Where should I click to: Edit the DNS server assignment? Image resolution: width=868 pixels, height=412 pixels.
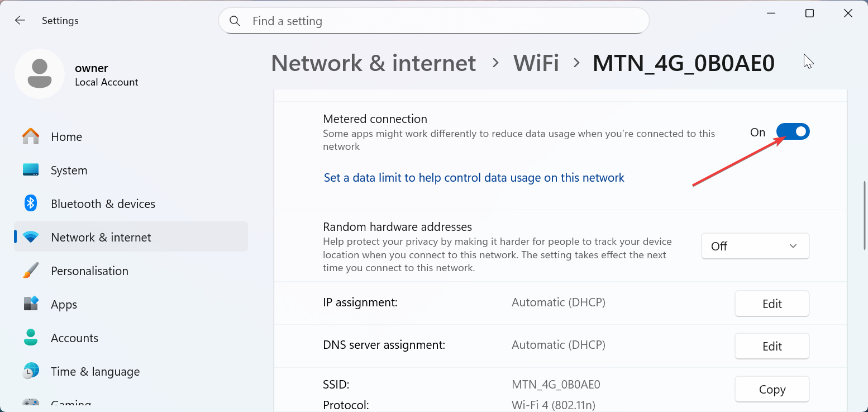(x=771, y=346)
